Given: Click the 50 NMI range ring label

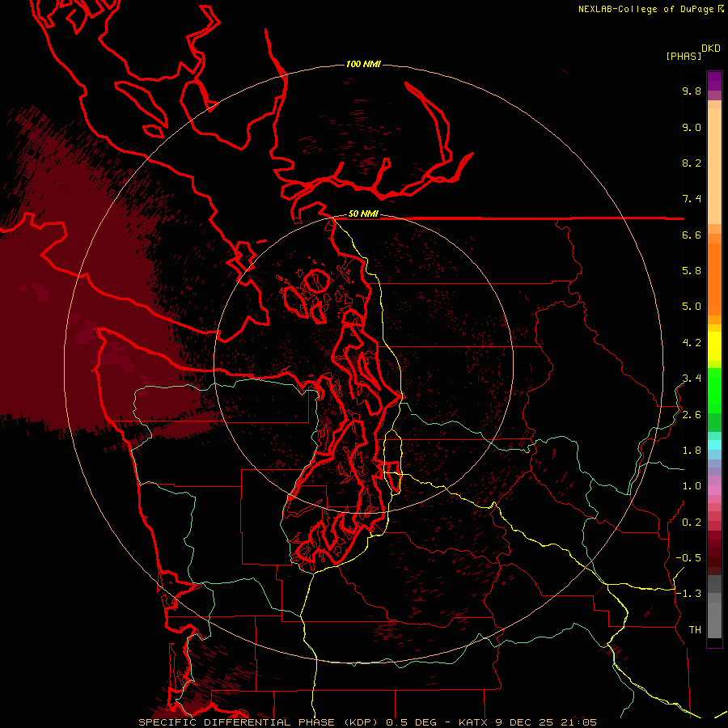Looking at the screenshot, I should click(x=363, y=214).
